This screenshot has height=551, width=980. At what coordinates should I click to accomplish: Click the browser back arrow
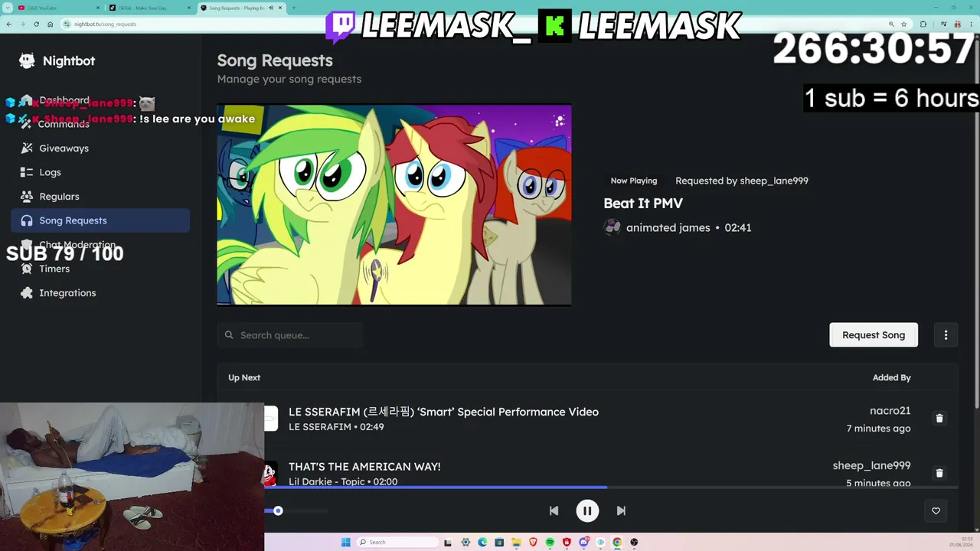coord(8,24)
